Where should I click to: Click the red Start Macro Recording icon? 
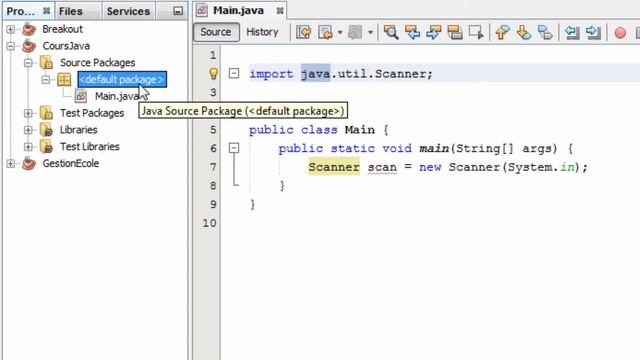(x=620, y=33)
